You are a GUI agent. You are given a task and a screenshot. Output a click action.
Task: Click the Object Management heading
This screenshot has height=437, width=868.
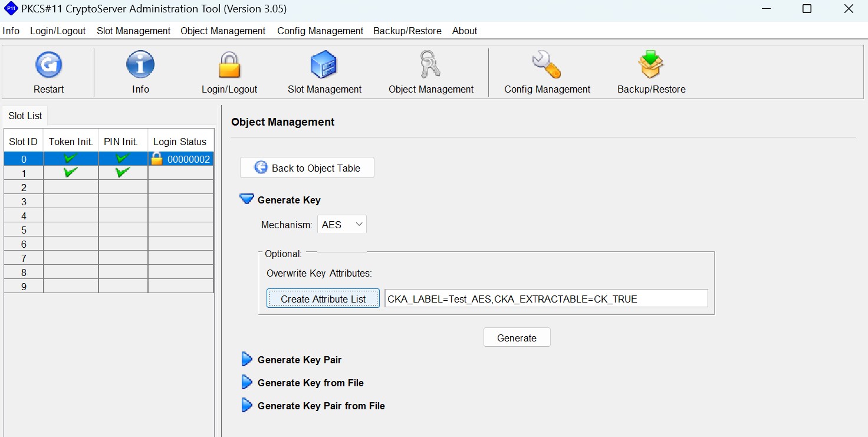pos(282,122)
